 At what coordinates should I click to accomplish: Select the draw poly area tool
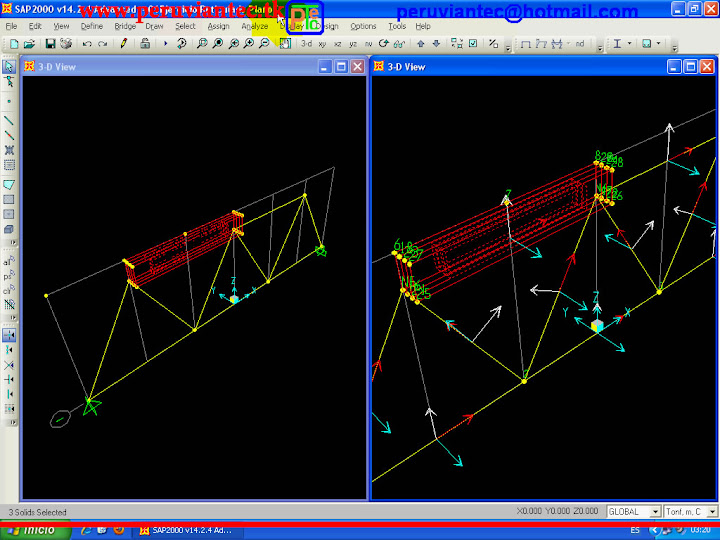pos(9,185)
